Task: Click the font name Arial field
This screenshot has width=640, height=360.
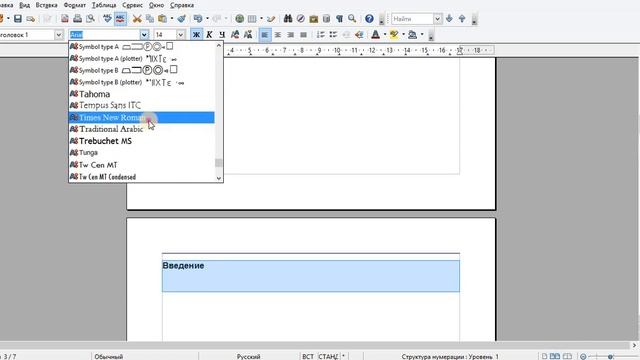Action: (x=104, y=35)
